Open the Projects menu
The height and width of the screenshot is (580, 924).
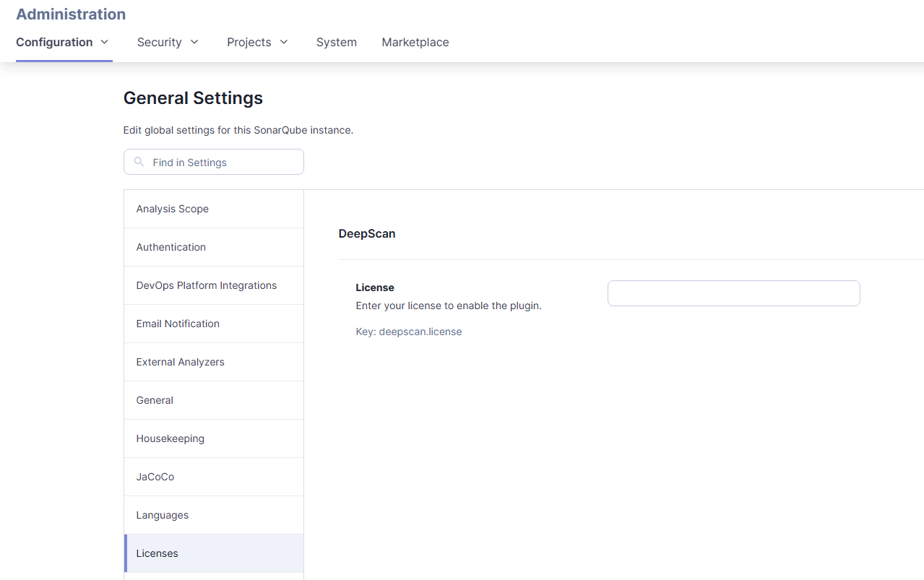click(257, 42)
